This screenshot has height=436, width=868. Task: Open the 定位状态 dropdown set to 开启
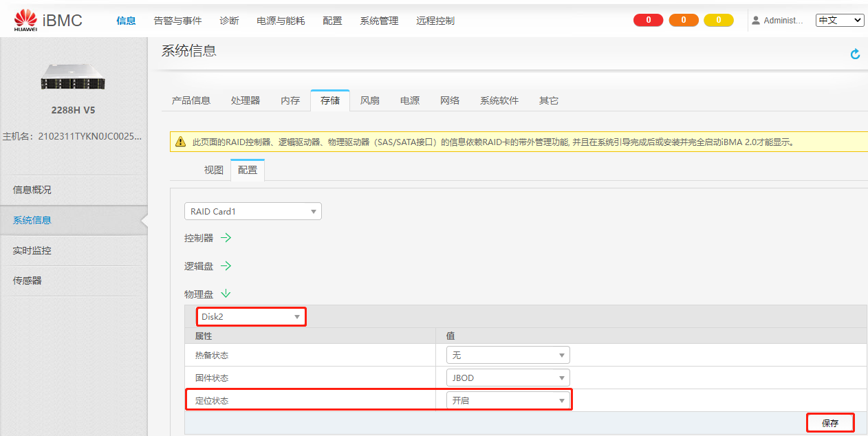click(508, 400)
